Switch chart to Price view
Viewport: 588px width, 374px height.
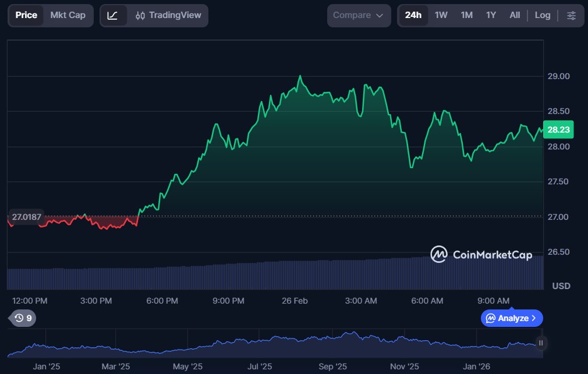tap(26, 16)
